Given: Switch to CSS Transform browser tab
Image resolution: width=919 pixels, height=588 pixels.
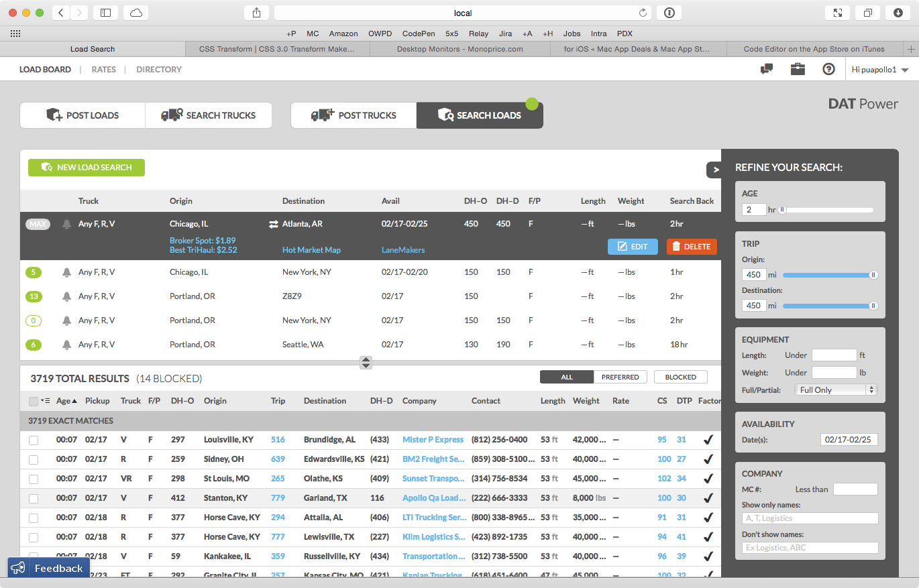Looking at the screenshot, I should 277,49.
